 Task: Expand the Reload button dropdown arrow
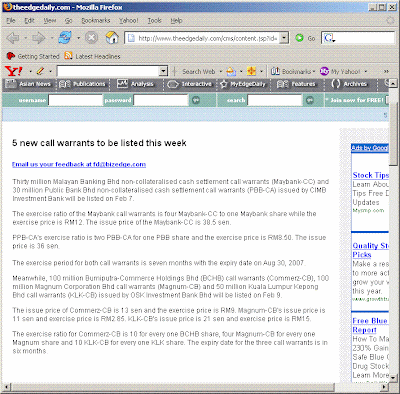pos(78,38)
